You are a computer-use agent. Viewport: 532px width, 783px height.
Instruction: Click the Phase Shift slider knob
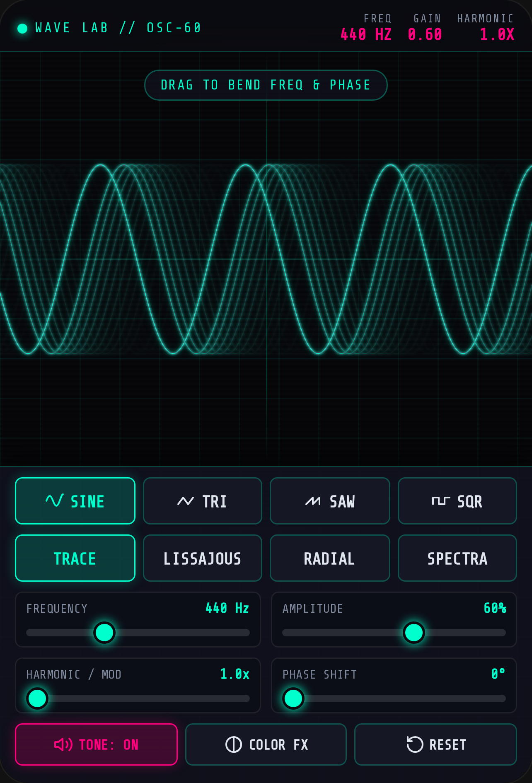coord(293,698)
